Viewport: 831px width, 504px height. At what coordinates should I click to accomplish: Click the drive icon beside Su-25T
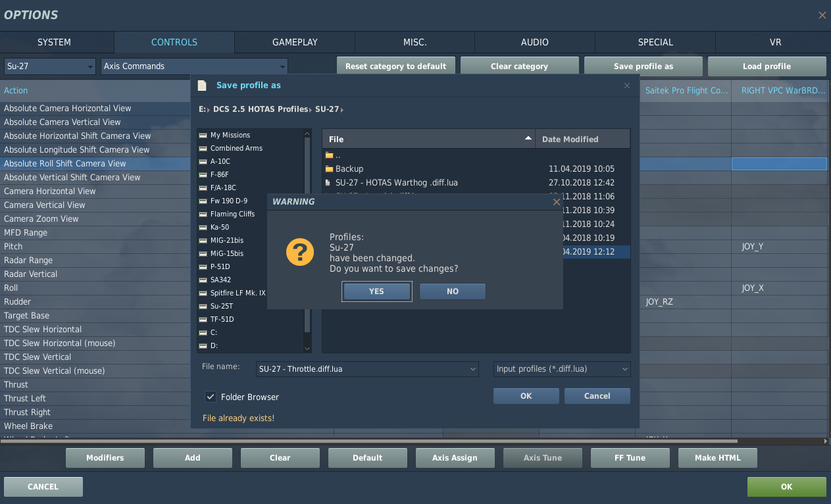pos(203,306)
